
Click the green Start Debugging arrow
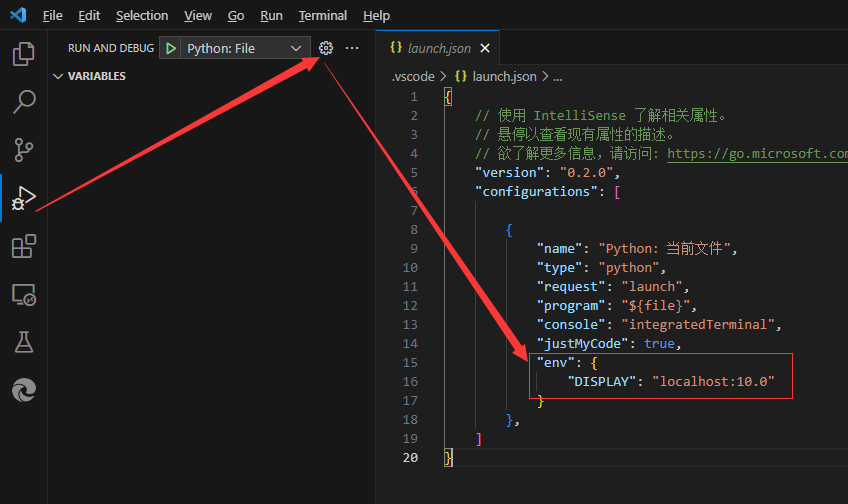click(x=171, y=48)
